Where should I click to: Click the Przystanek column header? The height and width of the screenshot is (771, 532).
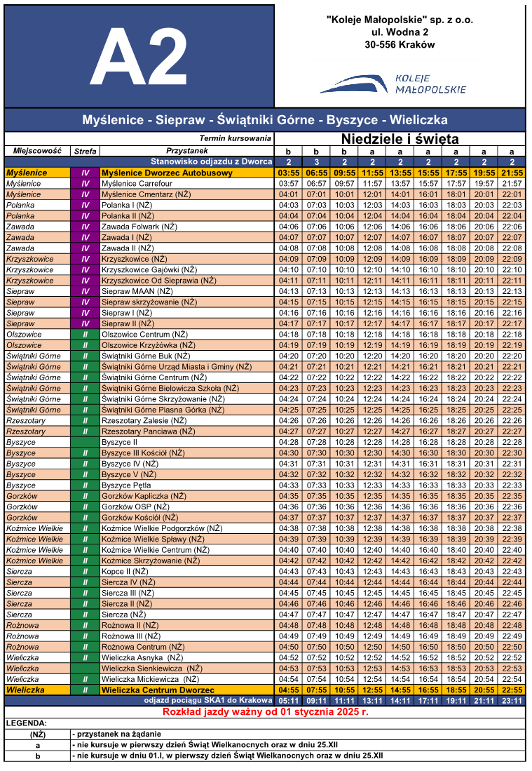[x=186, y=151]
